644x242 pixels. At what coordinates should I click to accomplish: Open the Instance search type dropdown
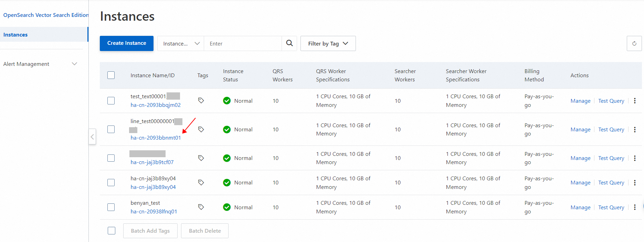pos(181,43)
